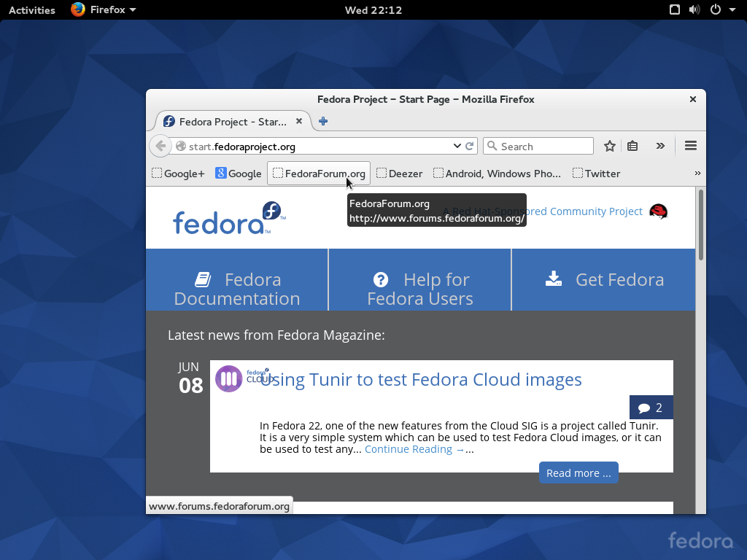Screen dimensions: 747x560
Task: Expand hidden bookmarks overflow chevron
Action: [x=697, y=174]
